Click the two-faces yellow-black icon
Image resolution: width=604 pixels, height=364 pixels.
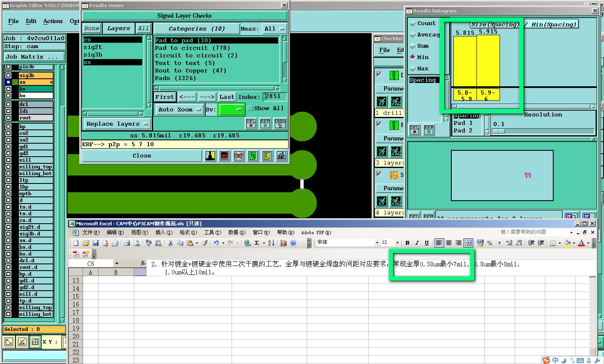210,156
